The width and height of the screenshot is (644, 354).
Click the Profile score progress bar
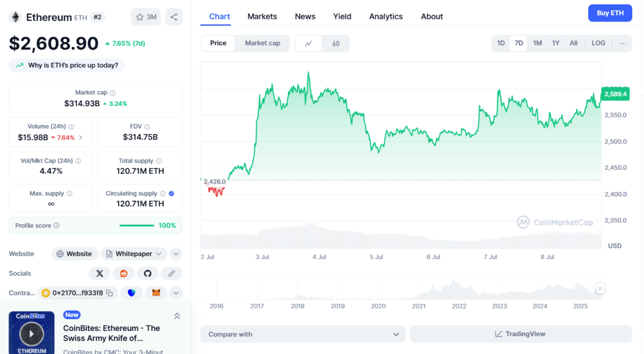(136, 226)
